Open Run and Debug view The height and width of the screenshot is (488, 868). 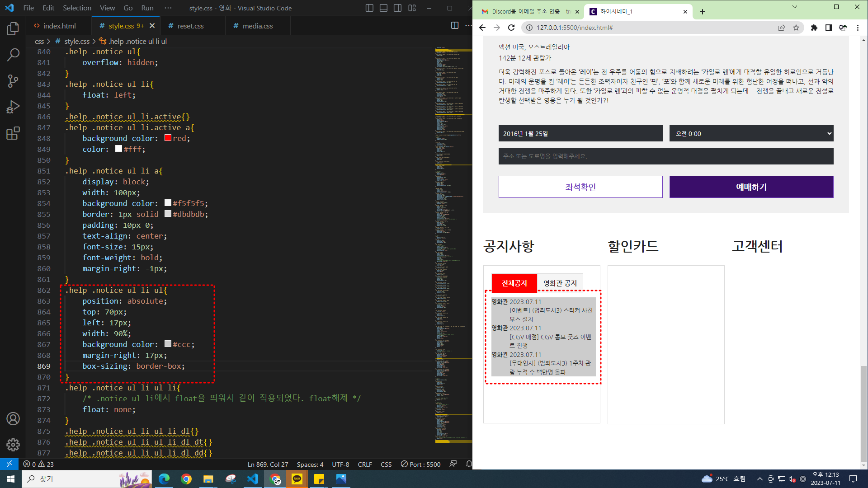pos(13,107)
